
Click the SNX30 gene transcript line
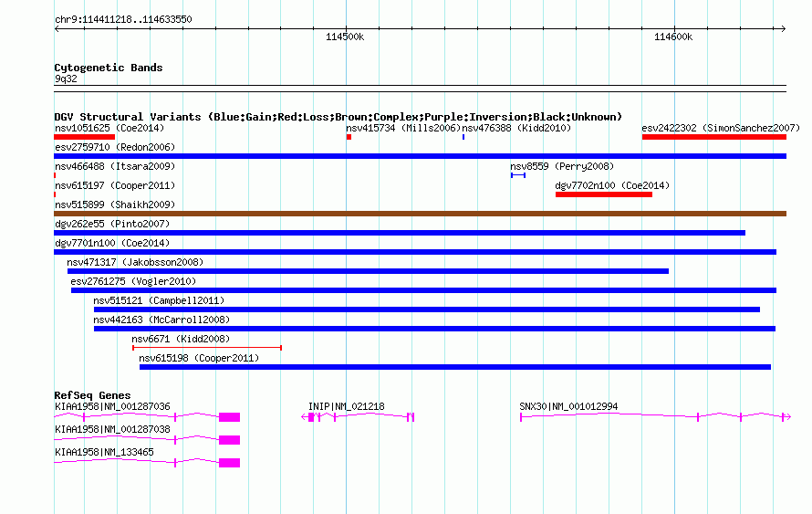(656, 416)
